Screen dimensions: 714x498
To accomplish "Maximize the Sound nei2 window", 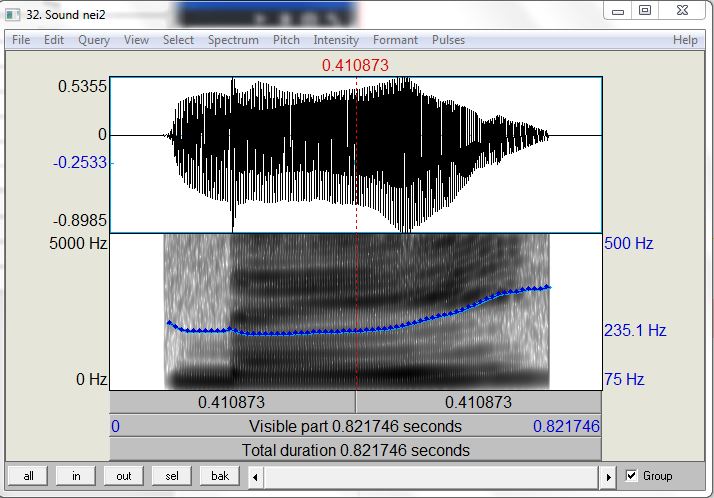I will (x=645, y=11).
